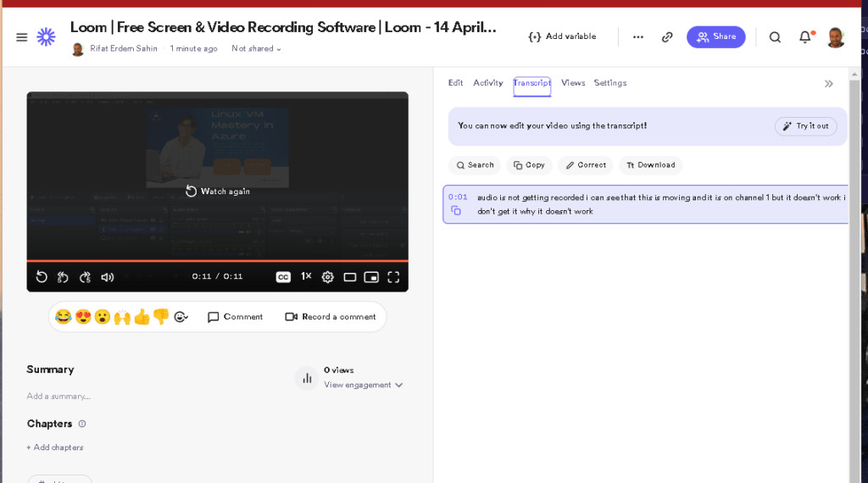Click the Chapters info icon
This screenshot has height=483, width=868.
(x=82, y=424)
